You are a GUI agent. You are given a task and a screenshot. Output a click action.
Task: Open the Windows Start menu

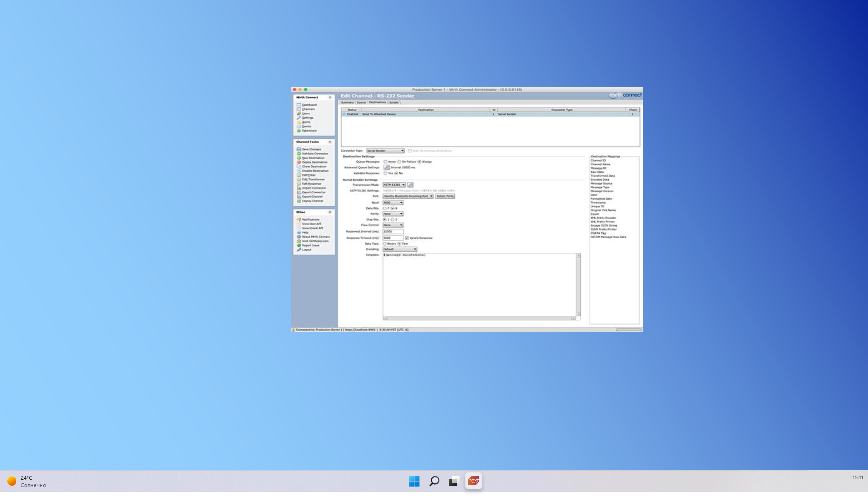414,481
